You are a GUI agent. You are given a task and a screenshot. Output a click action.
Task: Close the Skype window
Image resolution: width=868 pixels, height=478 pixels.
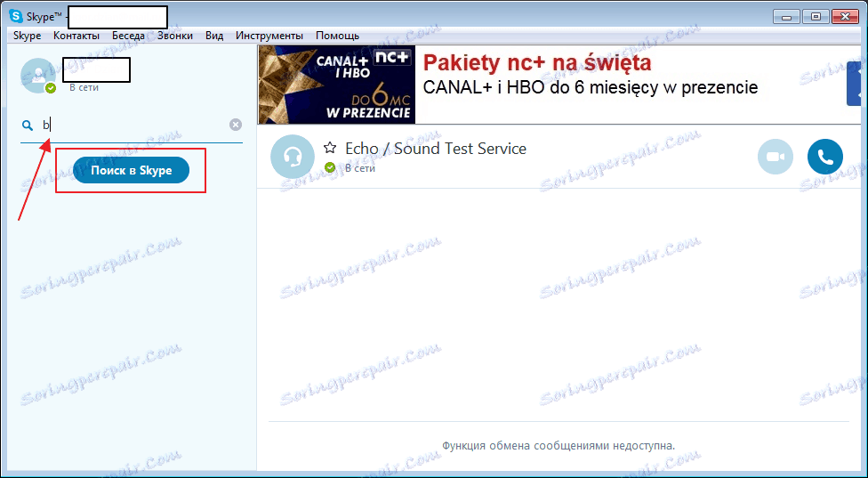(x=846, y=17)
